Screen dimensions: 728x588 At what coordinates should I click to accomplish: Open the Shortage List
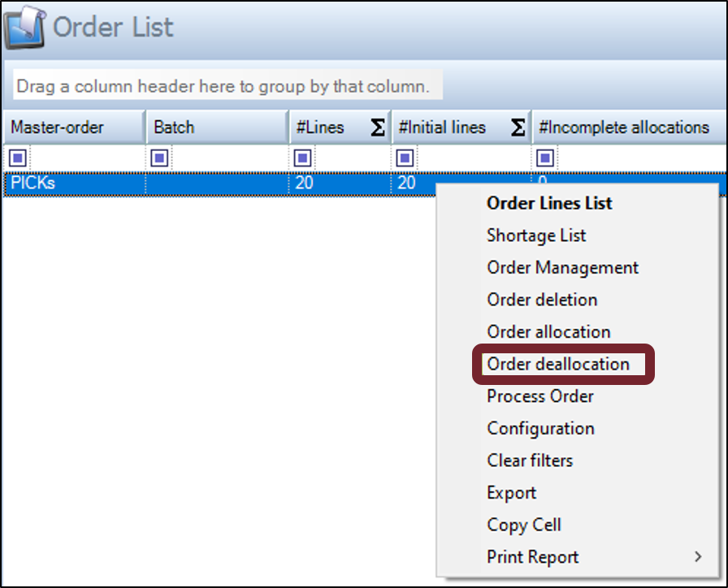click(535, 236)
